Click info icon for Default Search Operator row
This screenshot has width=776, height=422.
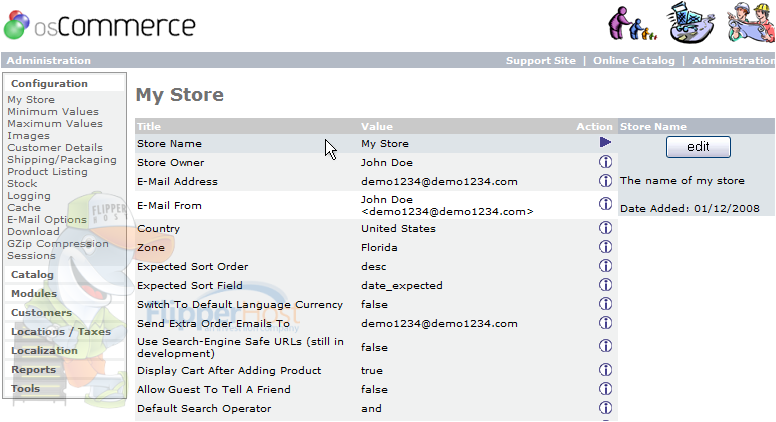click(x=605, y=408)
